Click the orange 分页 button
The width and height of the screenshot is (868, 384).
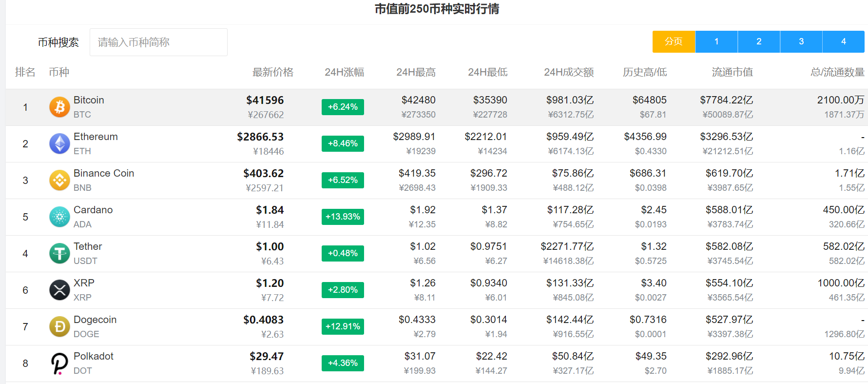674,41
